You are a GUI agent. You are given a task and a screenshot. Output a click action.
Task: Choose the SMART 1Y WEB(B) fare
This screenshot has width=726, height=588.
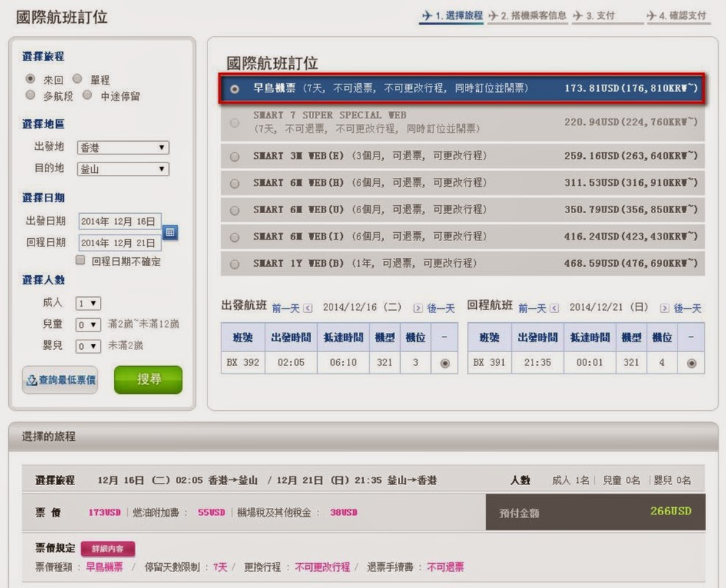[x=235, y=264]
